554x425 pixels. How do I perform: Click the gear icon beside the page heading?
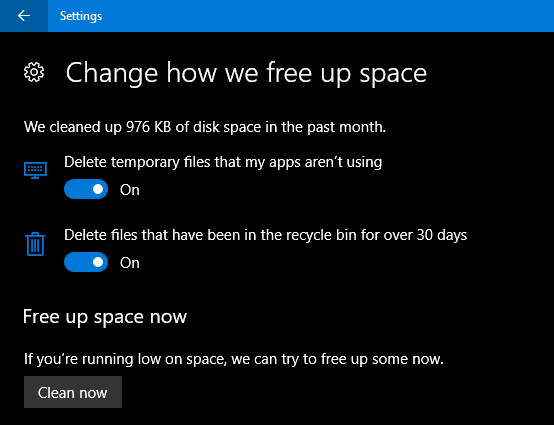click(34, 72)
